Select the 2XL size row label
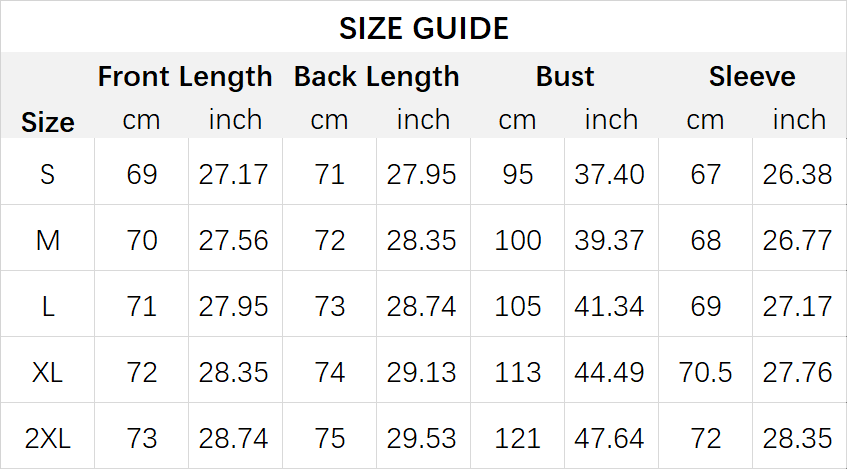 (48, 438)
